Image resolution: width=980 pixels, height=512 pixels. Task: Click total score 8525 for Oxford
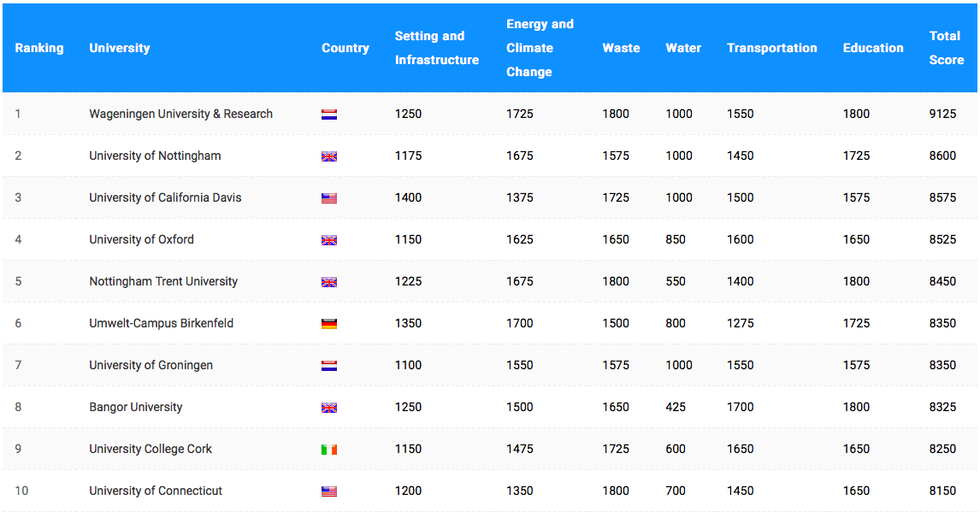[942, 239]
